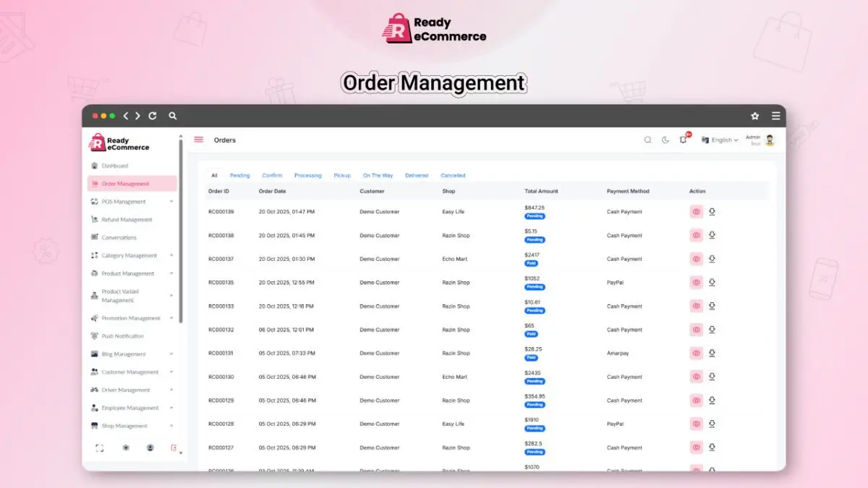View order RC000135 using its eye icon
The image size is (868, 488).
696,282
